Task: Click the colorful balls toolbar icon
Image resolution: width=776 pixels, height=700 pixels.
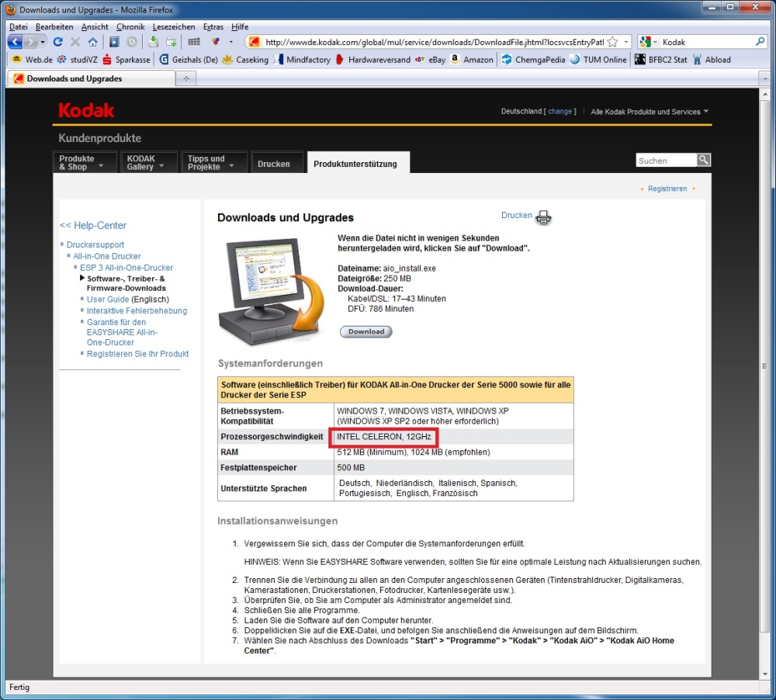Action: [216, 42]
